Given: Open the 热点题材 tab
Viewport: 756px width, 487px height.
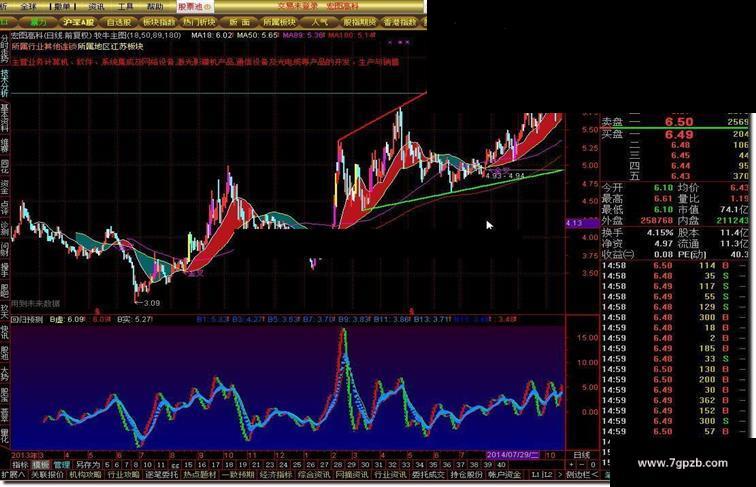Looking at the screenshot, I should pos(200,475).
